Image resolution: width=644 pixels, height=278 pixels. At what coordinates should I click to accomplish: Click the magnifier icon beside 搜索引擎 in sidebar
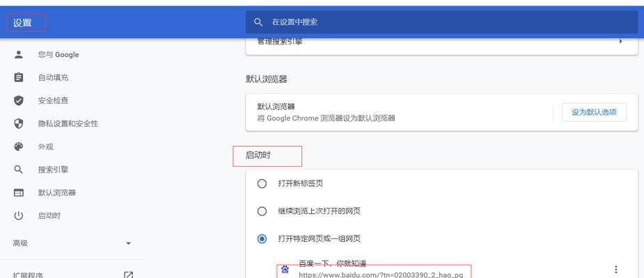pyautogui.click(x=19, y=170)
